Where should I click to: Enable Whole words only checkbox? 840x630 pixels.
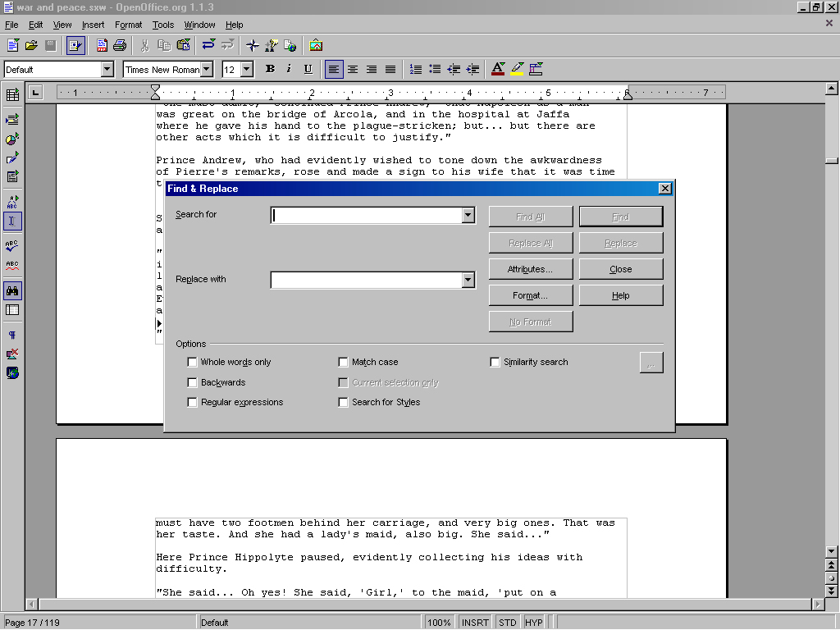(x=192, y=362)
